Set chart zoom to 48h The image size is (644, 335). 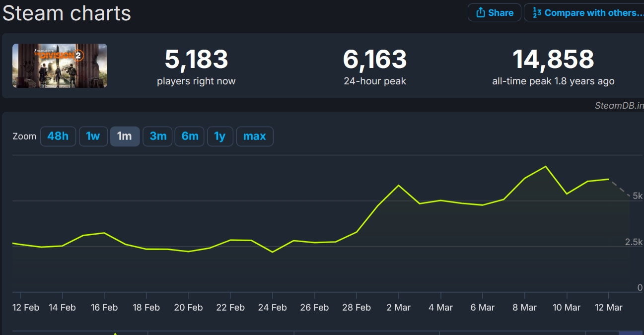[58, 136]
